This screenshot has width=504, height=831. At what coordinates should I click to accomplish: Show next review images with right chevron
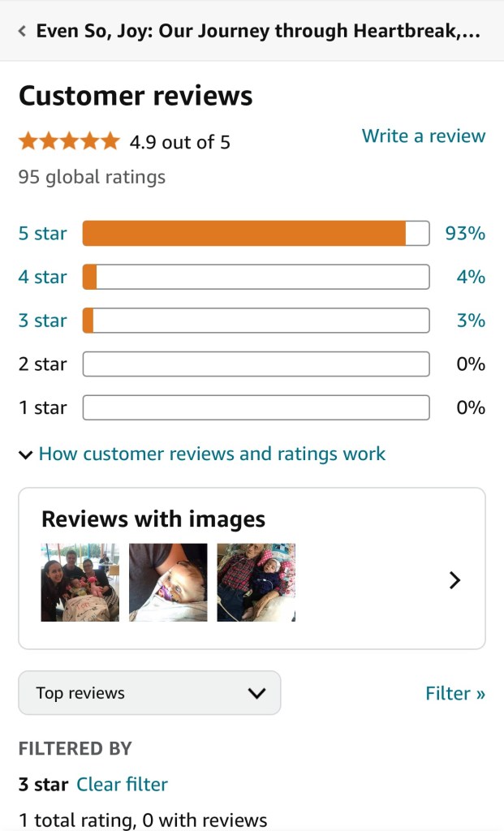coord(454,580)
